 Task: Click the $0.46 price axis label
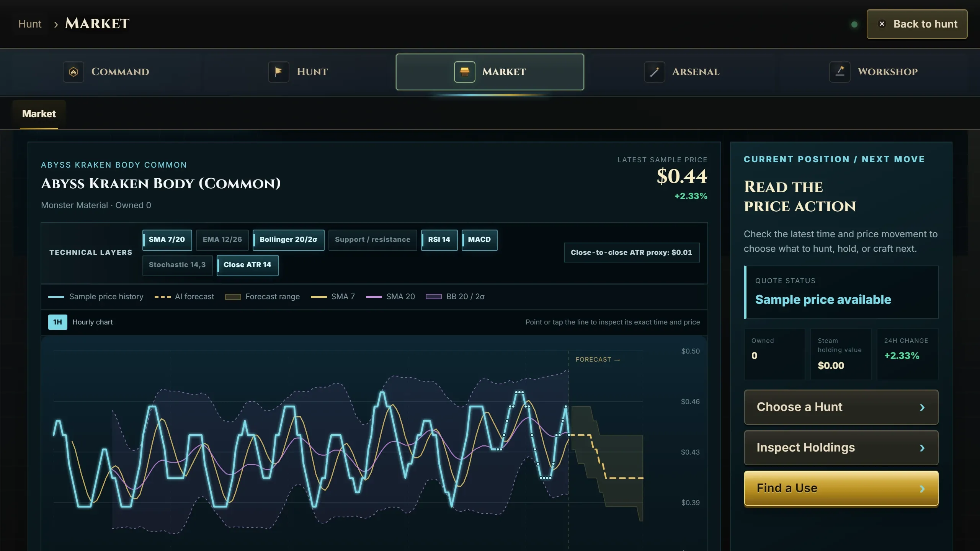(x=690, y=402)
